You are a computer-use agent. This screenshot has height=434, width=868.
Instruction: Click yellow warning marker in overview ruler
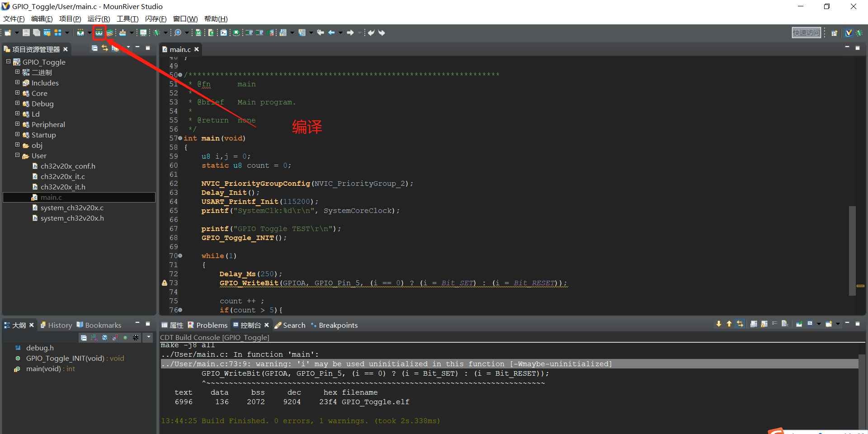click(860, 286)
